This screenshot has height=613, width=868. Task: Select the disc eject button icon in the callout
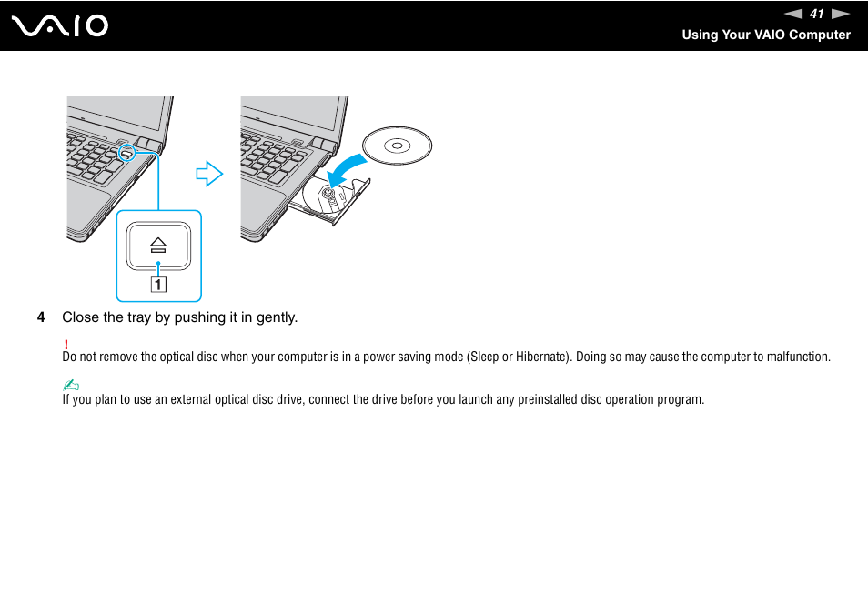pos(158,244)
